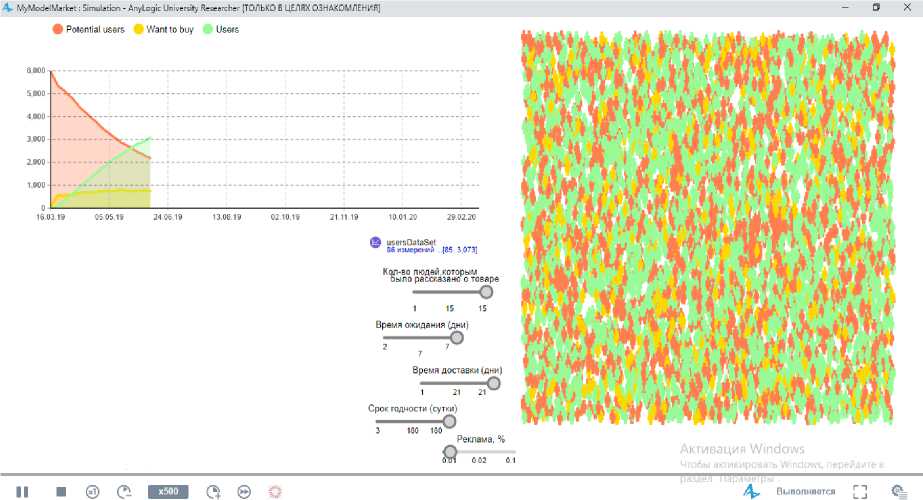Image resolution: width=923 pixels, height=500 pixels.
Task: Click the people-told-about-product slider handle
Action: coord(487,292)
